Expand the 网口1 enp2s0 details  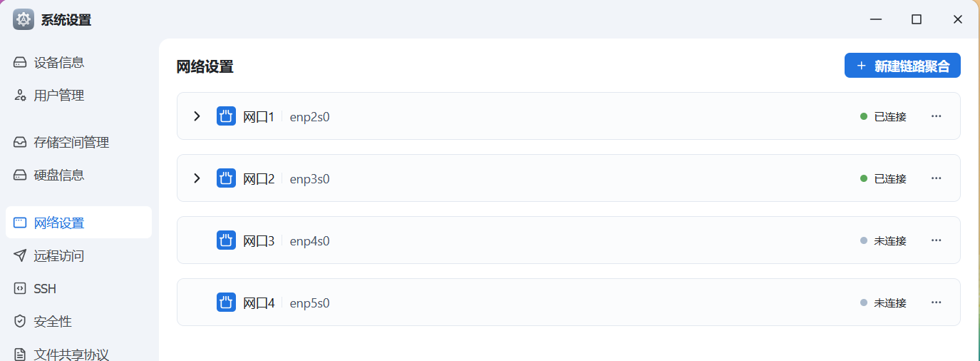(x=197, y=116)
